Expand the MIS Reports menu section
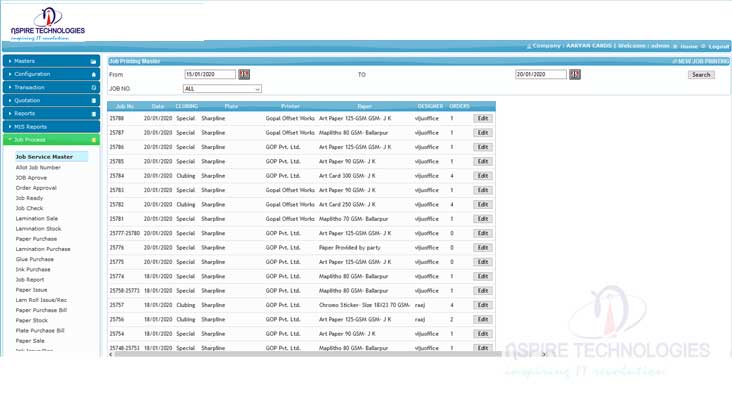Viewport: 732px width, 393px height. (51, 126)
